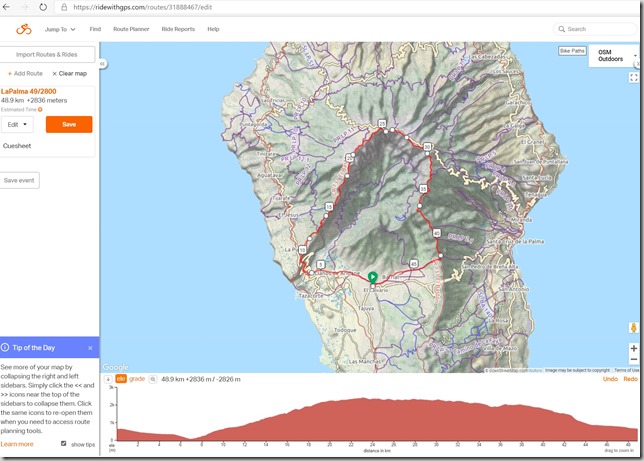Open the OSM Outdoors map type dropdown

(615, 55)
